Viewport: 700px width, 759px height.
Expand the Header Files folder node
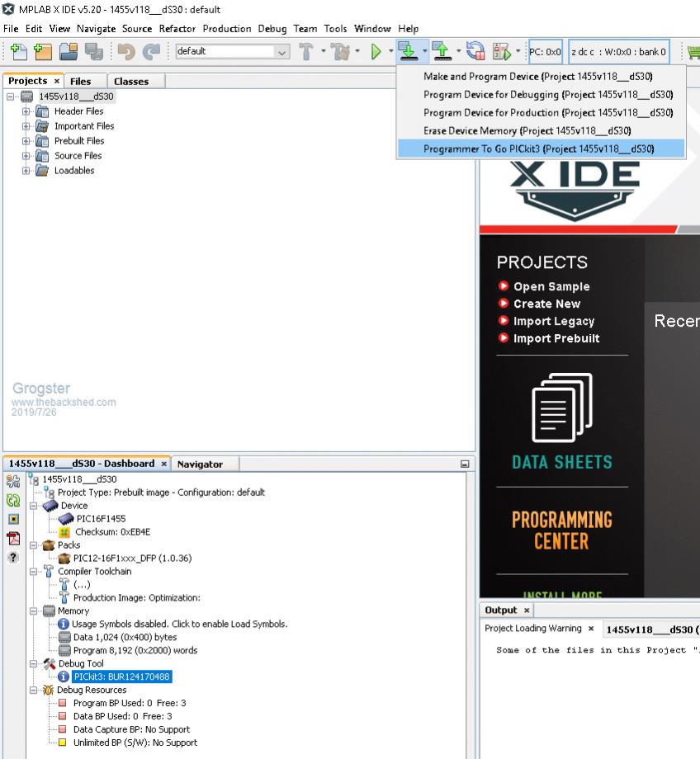click(x=26, y=111)
